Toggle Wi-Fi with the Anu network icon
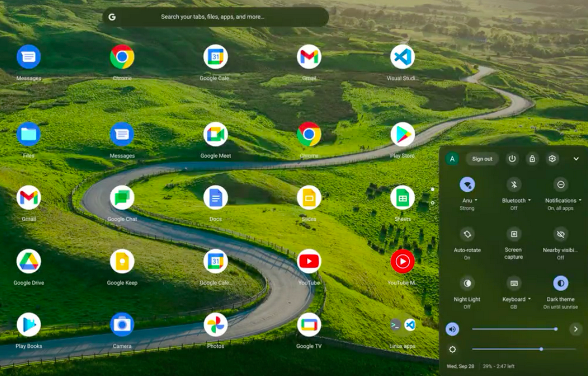 click(467, 185)
